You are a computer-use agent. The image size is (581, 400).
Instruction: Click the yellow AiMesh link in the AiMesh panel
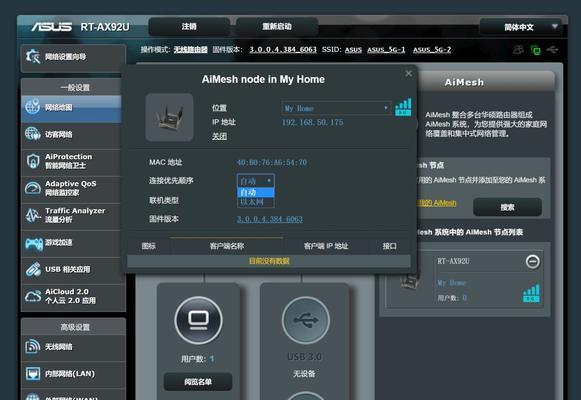coord(436,203)
